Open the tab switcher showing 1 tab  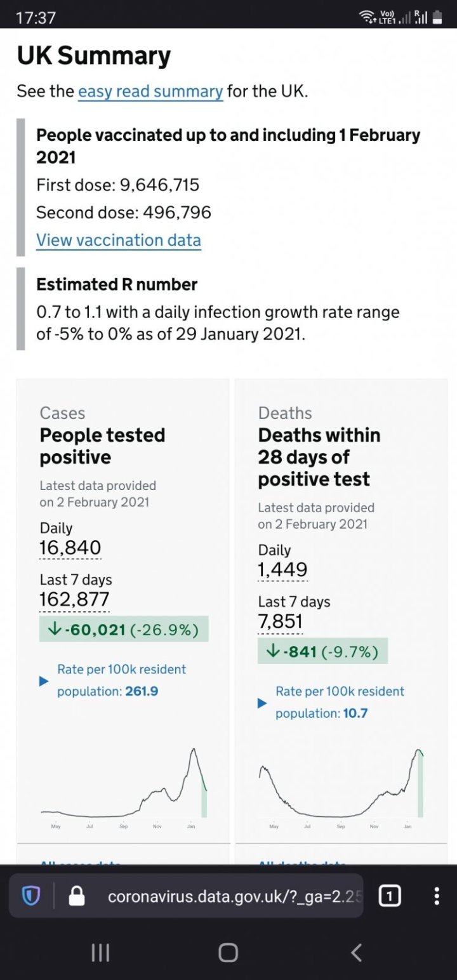(389, 896)
